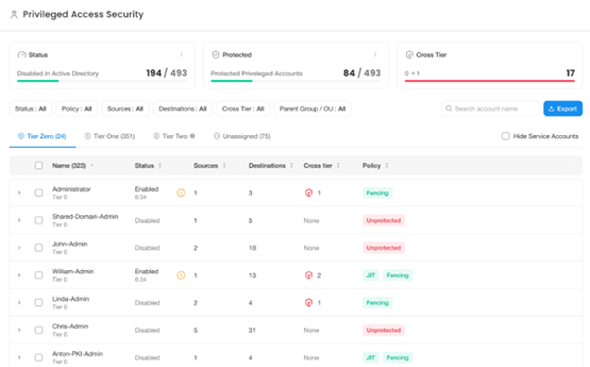Screen dimensions: 590x367
Task: Expand the Shared-Domain-Admin row
Action: tap(19, 220)
